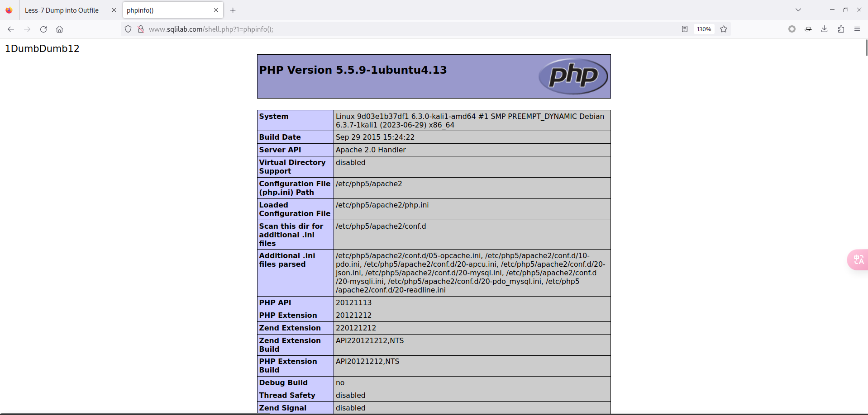Close the Less-7 Dump into Outfile tab
This screenshot has height=415, width=868.
coord(114,10)
